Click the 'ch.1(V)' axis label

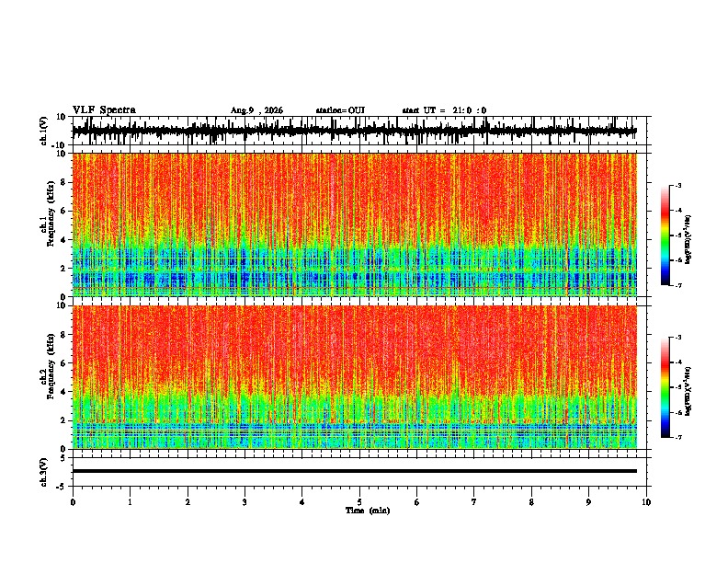pyautogui.click(x=44, y=131)
